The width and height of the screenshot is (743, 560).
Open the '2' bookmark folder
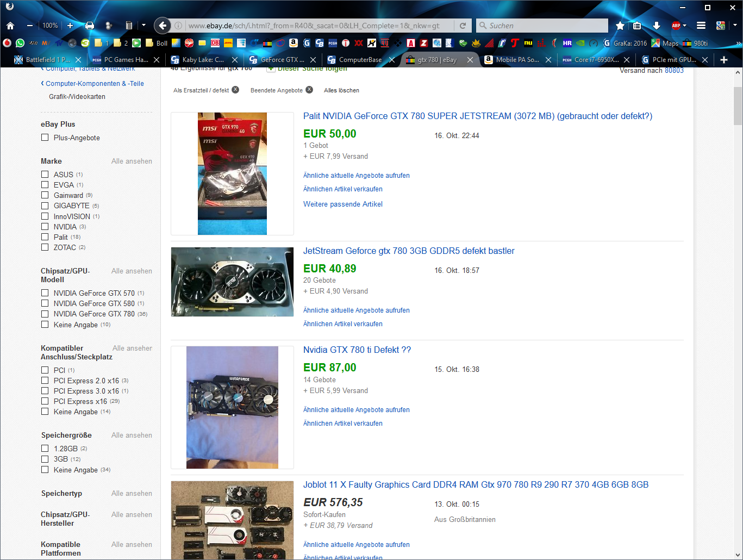(x=121, y=43)
